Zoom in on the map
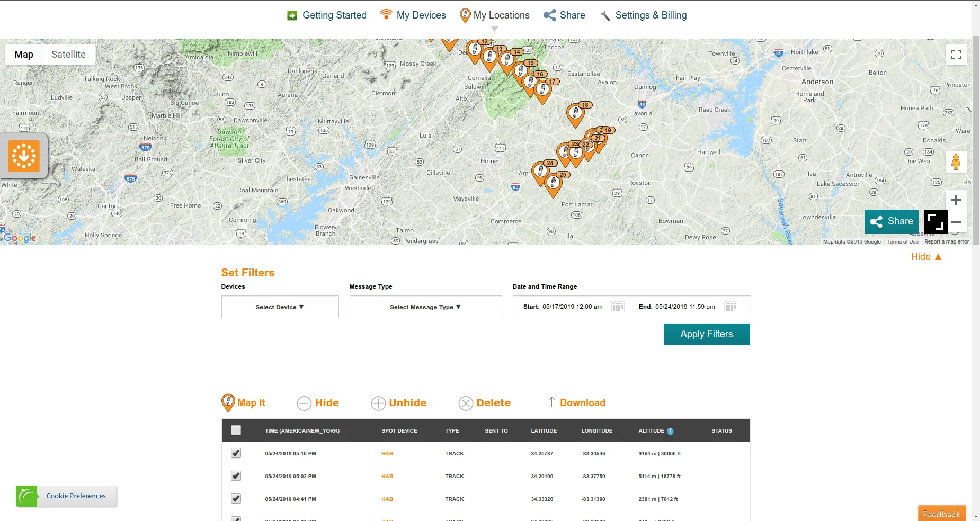This screenshot has height=521, width=980. [956, 200]
